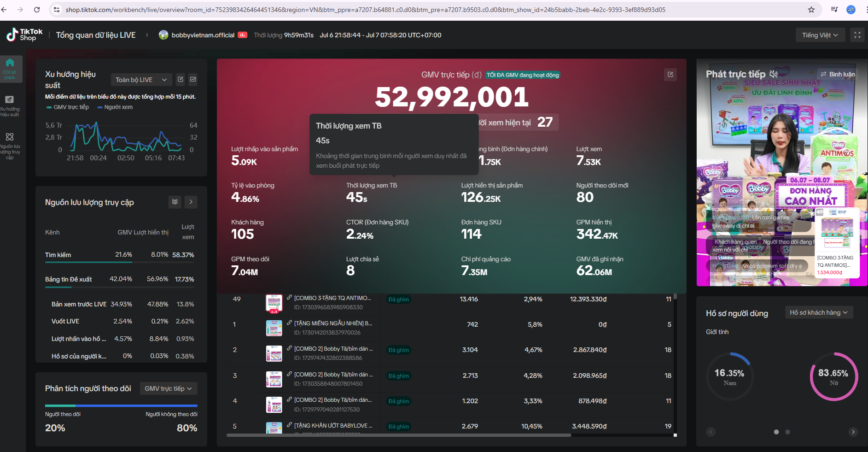Select Bảng tin Đề xuất channel row
Image resolution: width=868 pixels, height=452 pixels.
point(120,279)
